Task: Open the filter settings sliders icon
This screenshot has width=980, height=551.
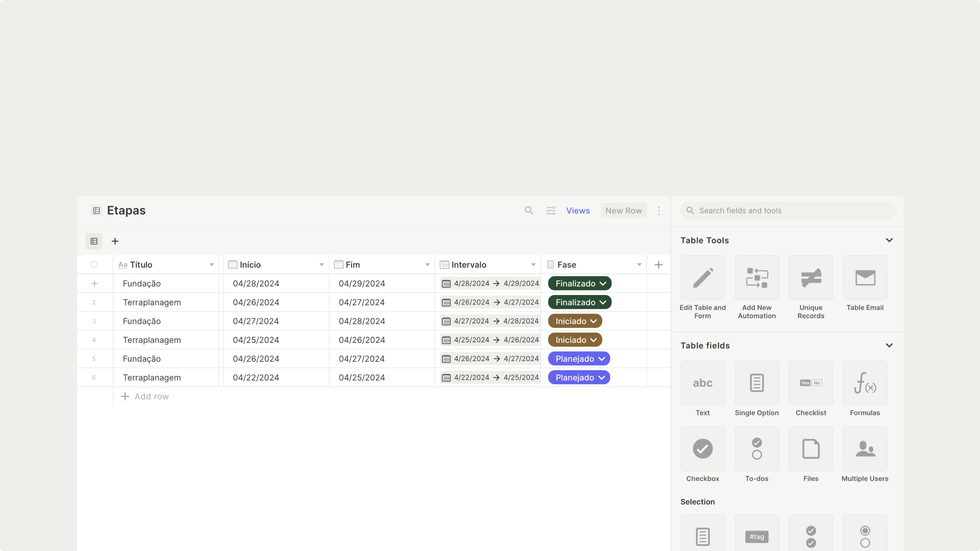Action: [551, 211]
